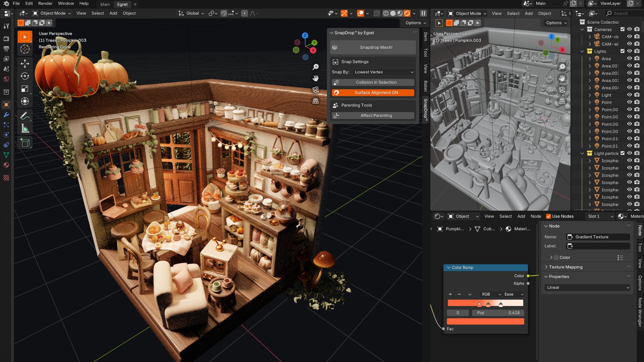
Task: Click the orange color swatch in Color Ramp
Action: (x=485, y=321)
